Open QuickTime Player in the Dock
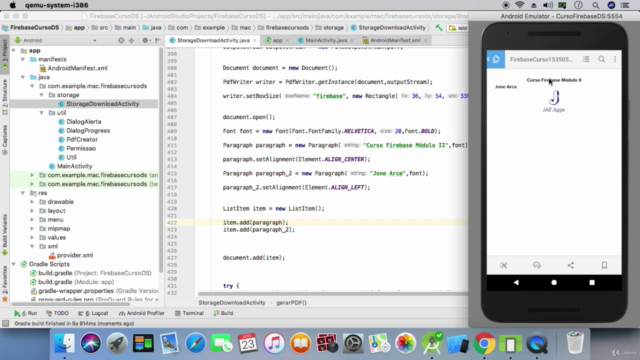The width and height of the screenshot is (640, 360). point(537,343)
